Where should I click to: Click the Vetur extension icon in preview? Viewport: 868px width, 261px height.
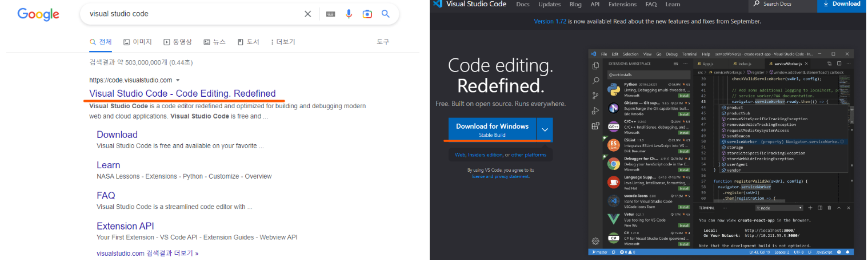(x=614, y=219)
